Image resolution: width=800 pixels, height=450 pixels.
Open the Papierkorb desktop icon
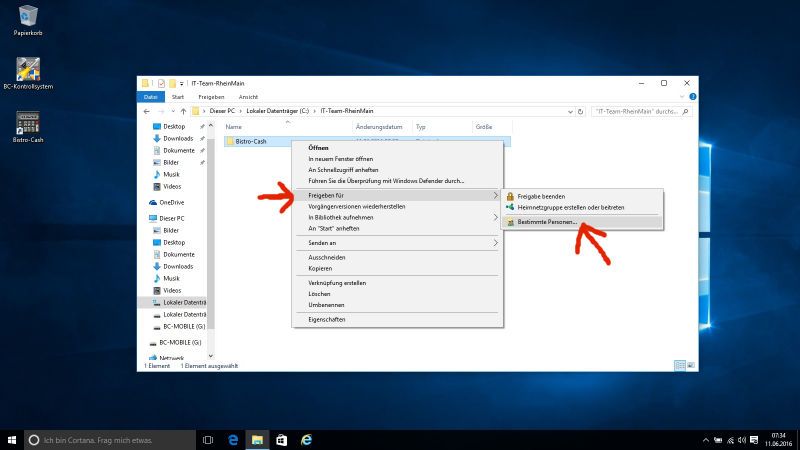(27, 17)
